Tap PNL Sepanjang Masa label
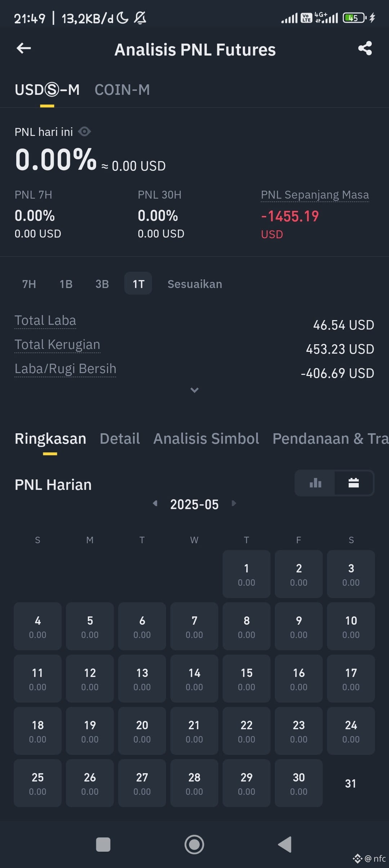Image resolution: width=389 pixels, height=868 pixels. click(315, 195)
